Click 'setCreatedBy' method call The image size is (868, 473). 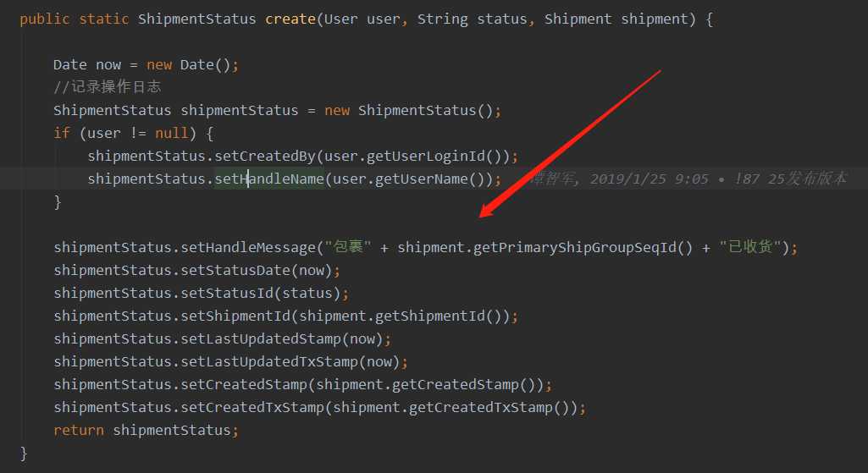pos(264,156)
